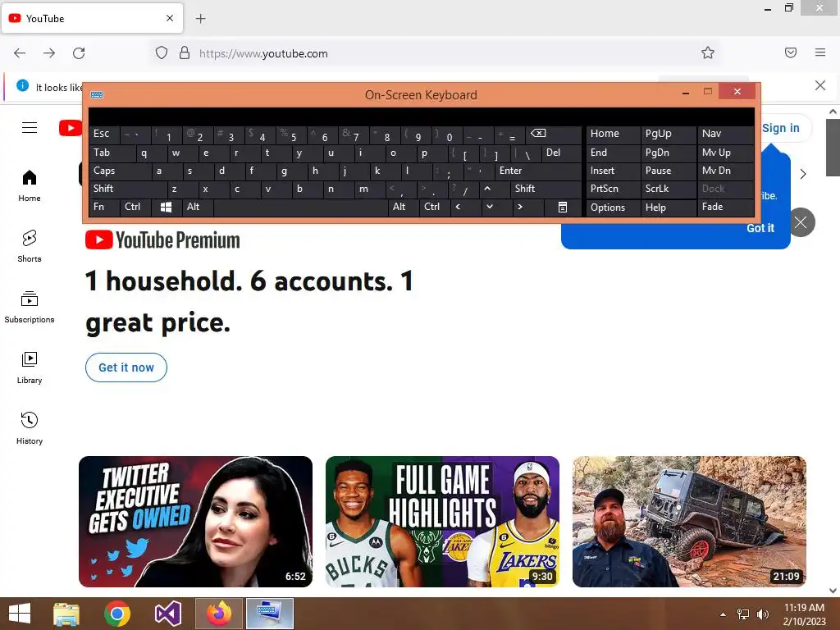Click the Firefox forward arrow
The image size is (840, 630).
pos(49,53)
